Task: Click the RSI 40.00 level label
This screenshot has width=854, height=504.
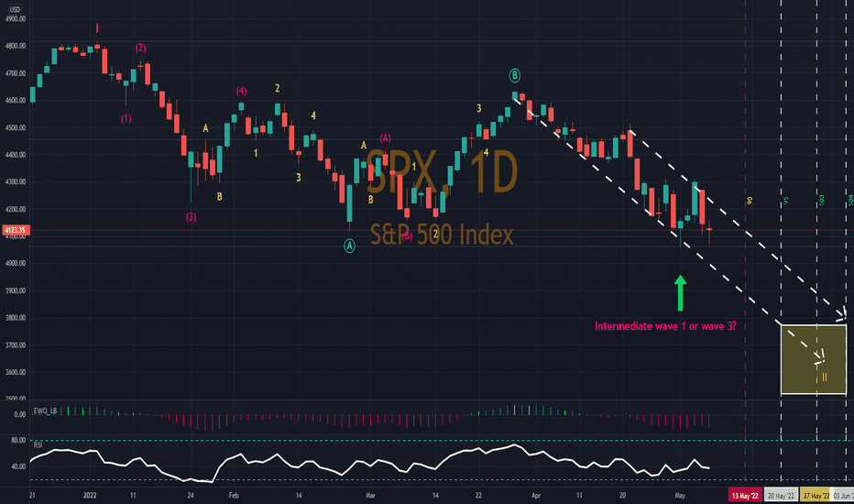Action: point(18,466)
